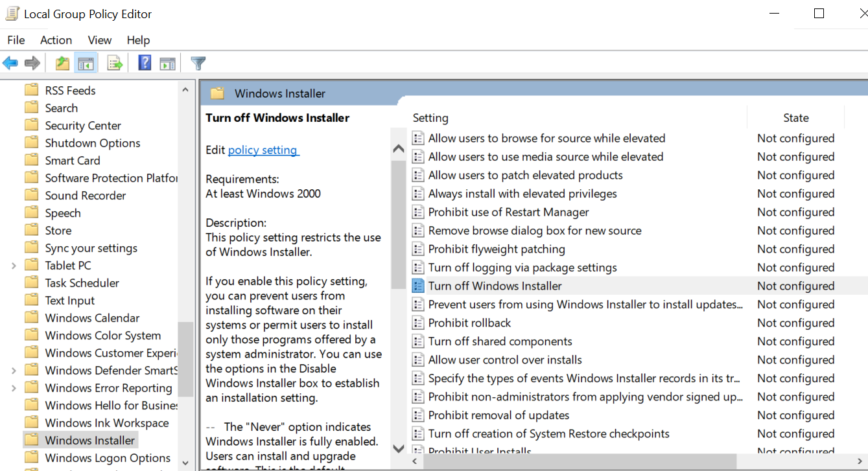Select Remove browse dialog box for new source

click(535, 231)
